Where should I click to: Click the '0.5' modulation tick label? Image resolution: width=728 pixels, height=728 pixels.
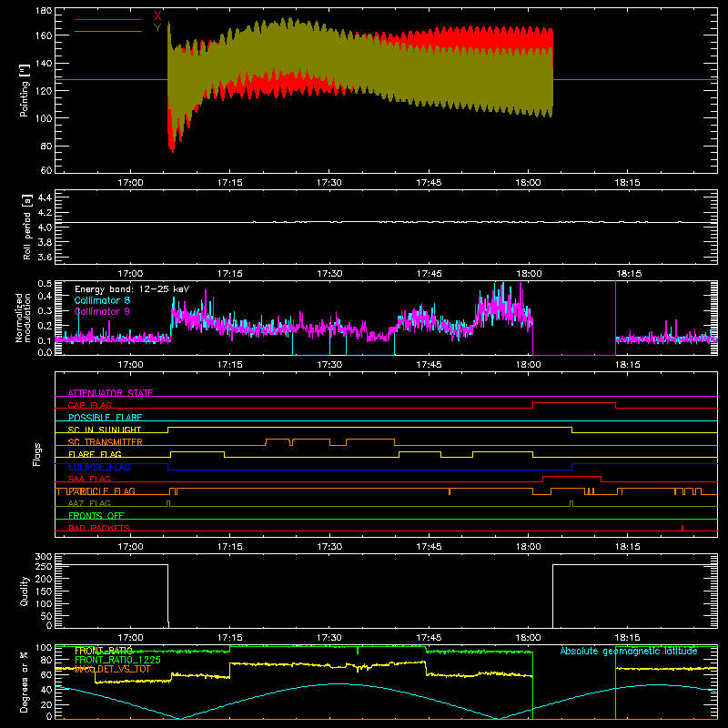pyautogui.click(x=45, y=284)
